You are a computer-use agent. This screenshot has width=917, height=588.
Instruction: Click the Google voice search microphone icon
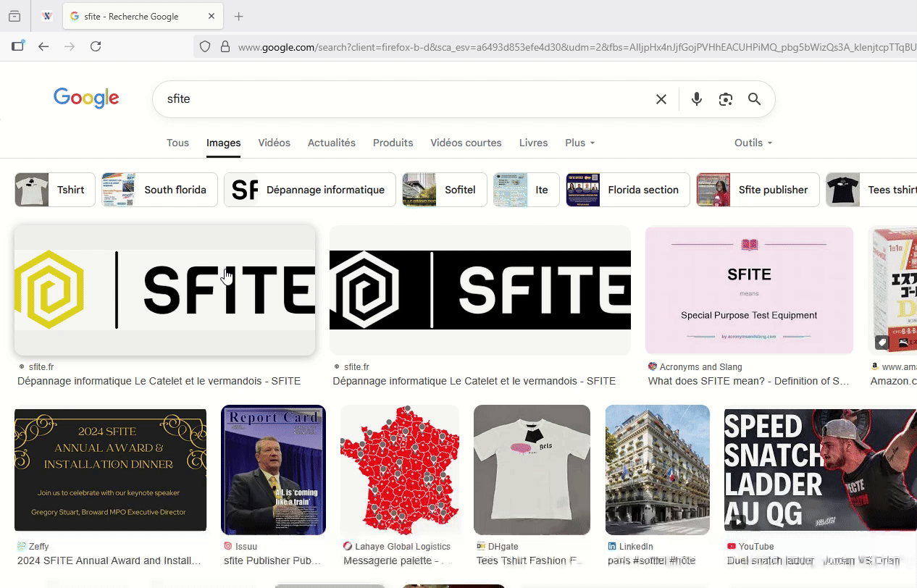[x=696, y=99]
